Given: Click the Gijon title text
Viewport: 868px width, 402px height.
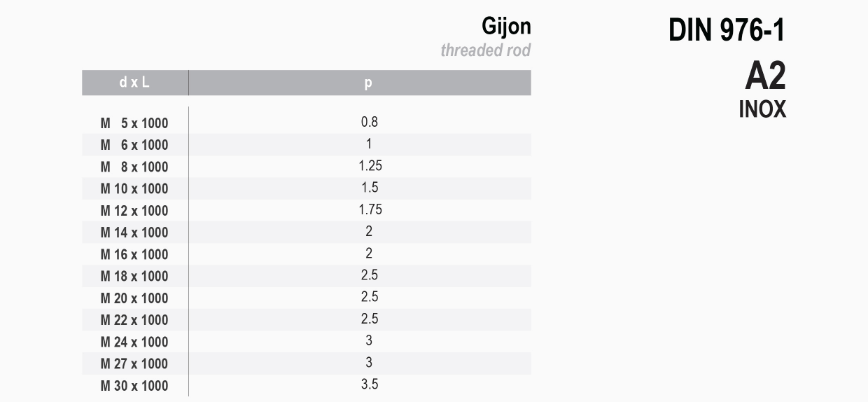Looking at the screenshot, I should pos(506,27).
